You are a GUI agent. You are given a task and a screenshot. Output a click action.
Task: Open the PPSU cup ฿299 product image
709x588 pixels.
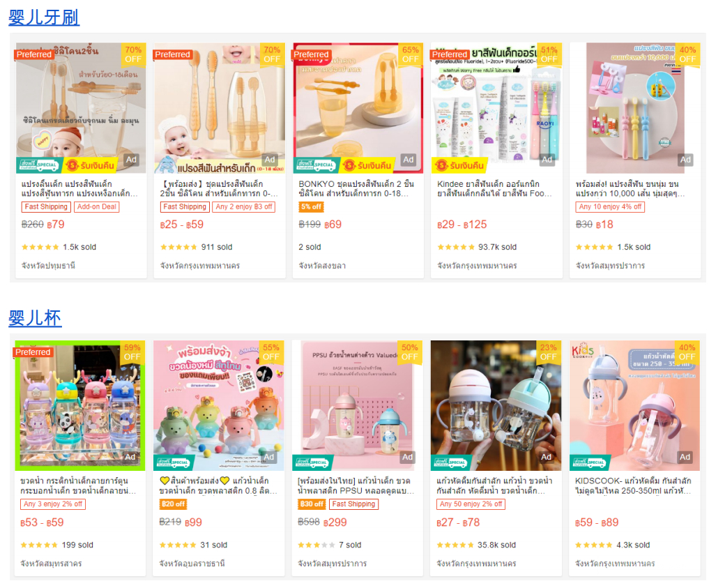pos(357,406)
